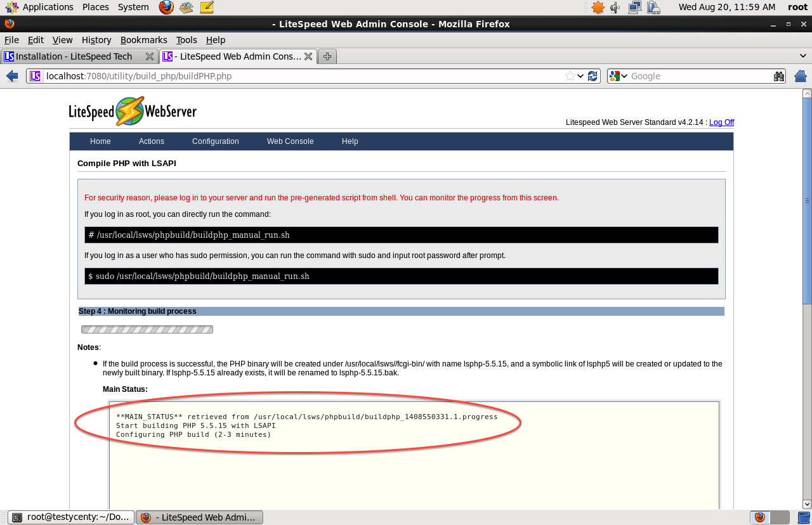The width and height of the screenshot is (812, 525).
Task: Open the History menu
Action: pos(96,40)
